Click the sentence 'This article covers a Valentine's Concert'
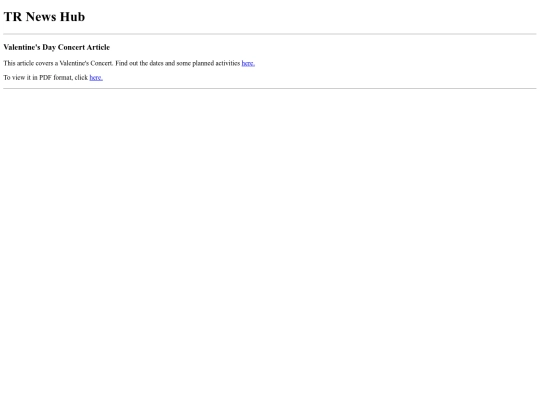This screenshot has height=405, width=540. pos(58,63)
